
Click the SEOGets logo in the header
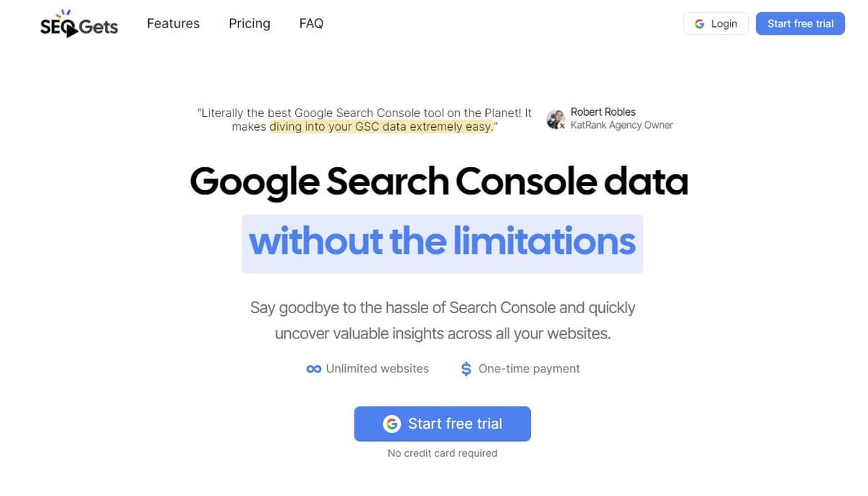click(79, 24)
